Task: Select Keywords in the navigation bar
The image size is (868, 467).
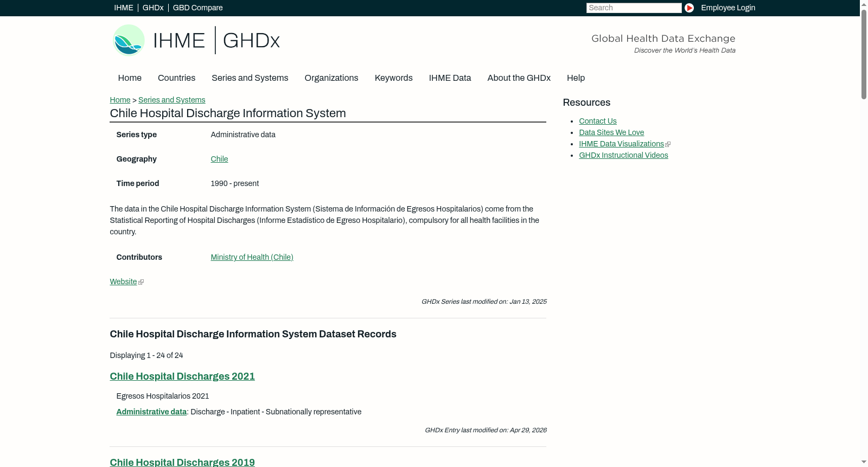Action: pyautogui.click(x=394, y=78)
